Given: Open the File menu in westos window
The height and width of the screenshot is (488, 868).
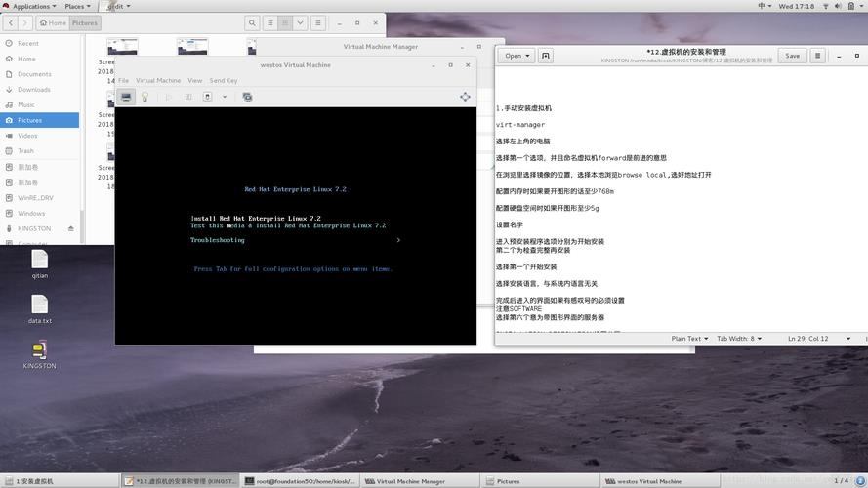Looking at the screenshot, I should [123, 80].
